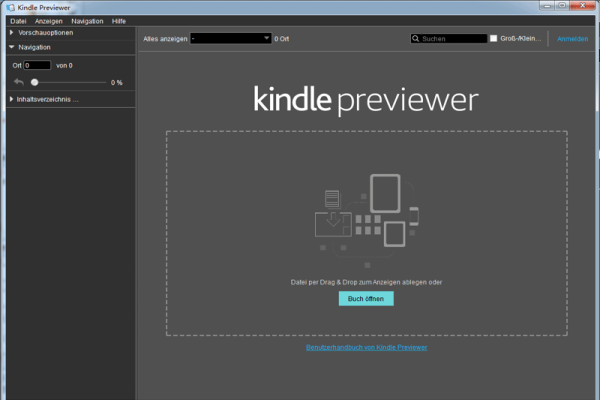This screenshot has height=400, width=600.
Task: Open the Alles anzeigen dropdown
Action: (x=231, y=38)
